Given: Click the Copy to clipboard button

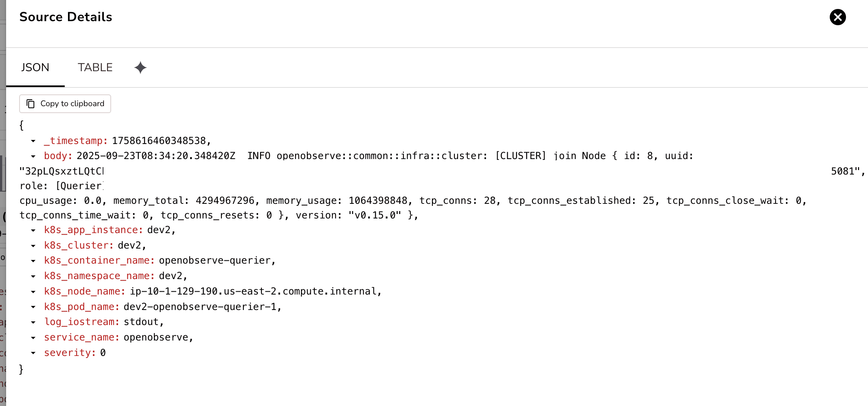Looking at the screenshot, I should pos(65,104).
